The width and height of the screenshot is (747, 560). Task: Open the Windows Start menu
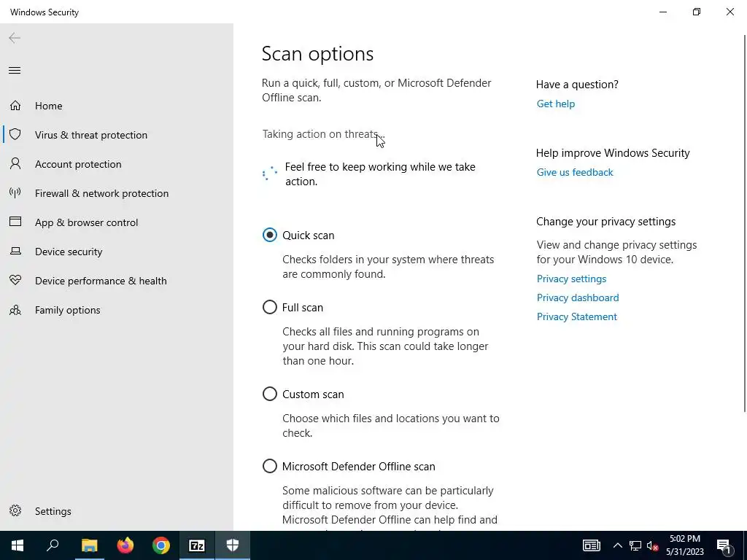click(x=18, y=545)
